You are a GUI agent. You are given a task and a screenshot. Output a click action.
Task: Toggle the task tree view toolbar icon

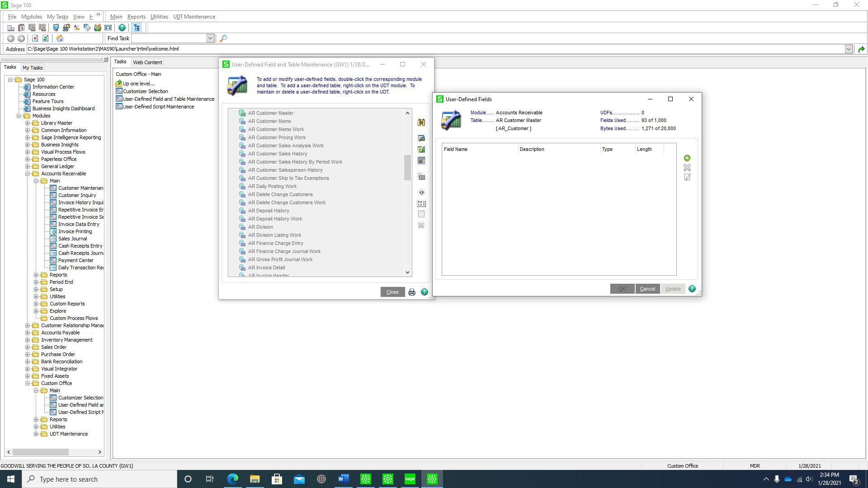[x=137, y=28]
